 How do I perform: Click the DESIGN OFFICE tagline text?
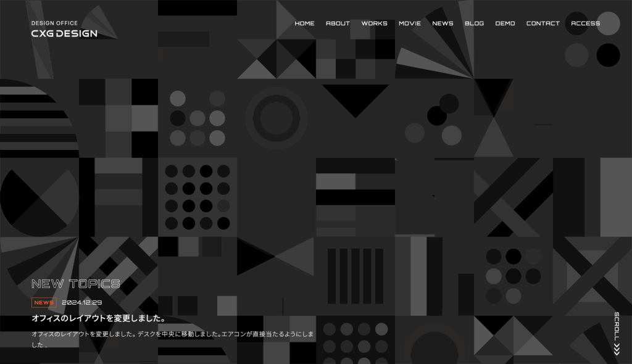tap(54, 23)
